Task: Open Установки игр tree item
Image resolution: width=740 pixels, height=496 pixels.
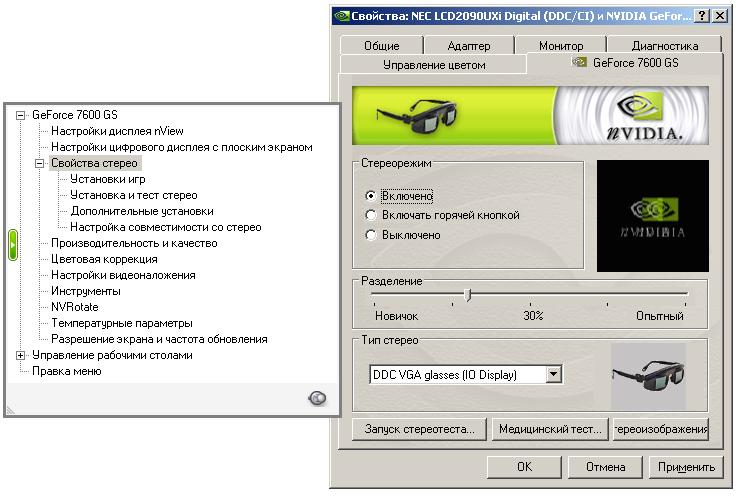Action: [x=108, y=179]
